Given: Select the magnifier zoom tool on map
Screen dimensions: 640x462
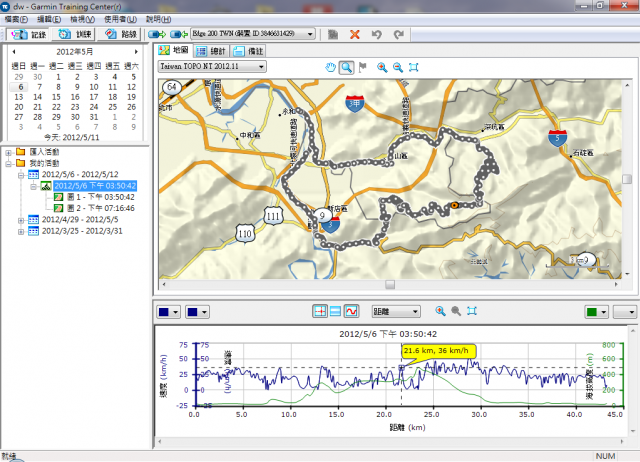Looking at the screenshot, I should pyautogui.click(x=347, y=67).
